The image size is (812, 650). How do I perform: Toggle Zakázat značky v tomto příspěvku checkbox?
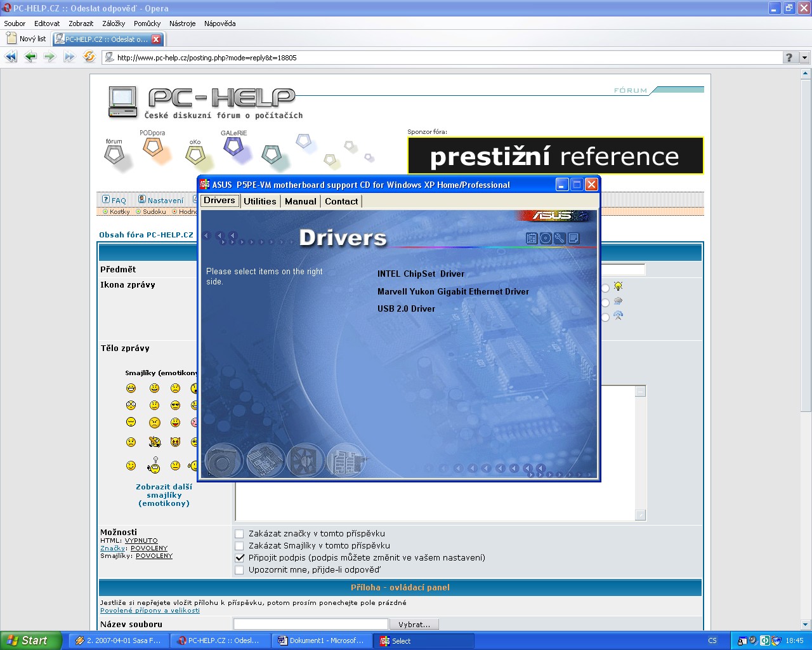[239, 534]
